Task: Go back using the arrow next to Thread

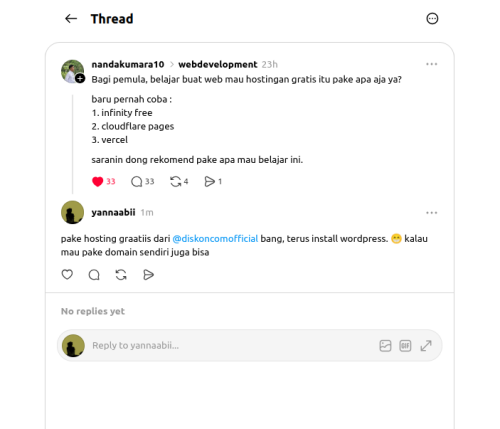Action: (x=71, y=19)
